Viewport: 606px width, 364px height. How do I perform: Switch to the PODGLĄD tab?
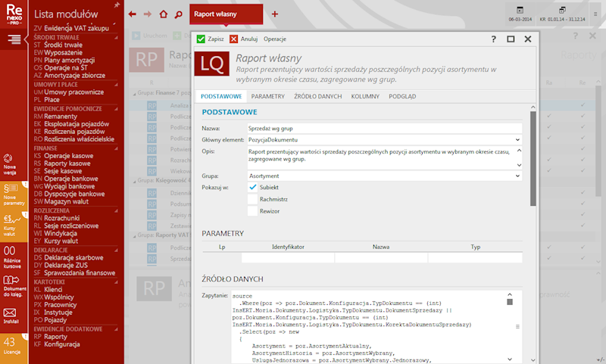point(402,97)
